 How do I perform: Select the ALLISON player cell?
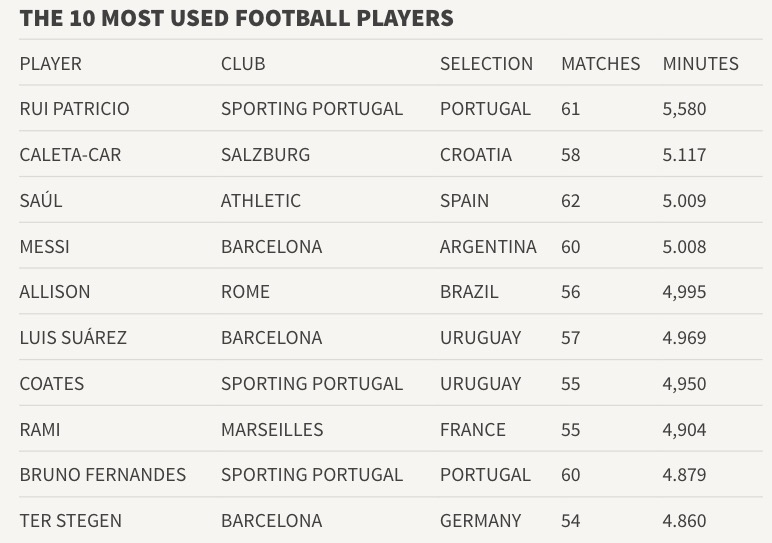(x=55, y=292)
